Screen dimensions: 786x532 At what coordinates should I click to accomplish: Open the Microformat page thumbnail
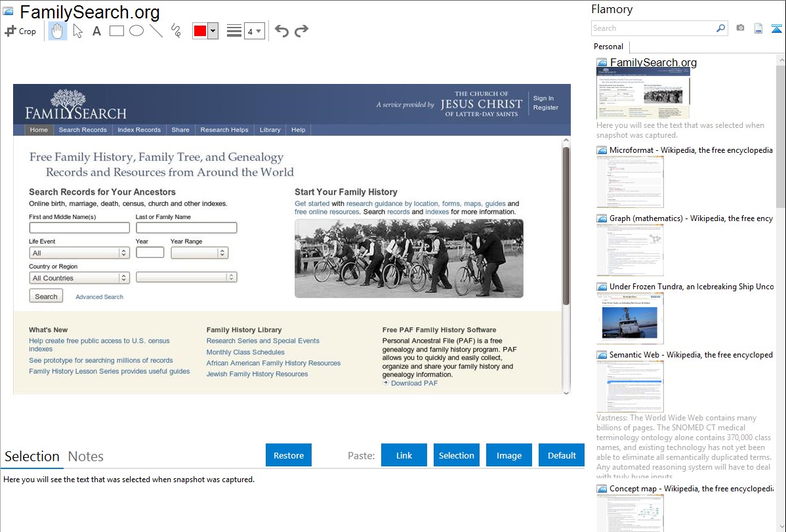[630, 182]
